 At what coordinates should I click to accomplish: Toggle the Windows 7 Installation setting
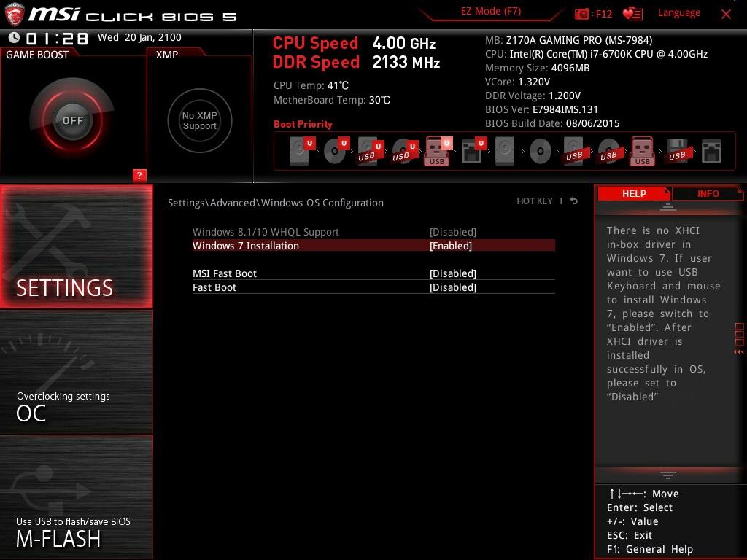click(x=451, y=246)
